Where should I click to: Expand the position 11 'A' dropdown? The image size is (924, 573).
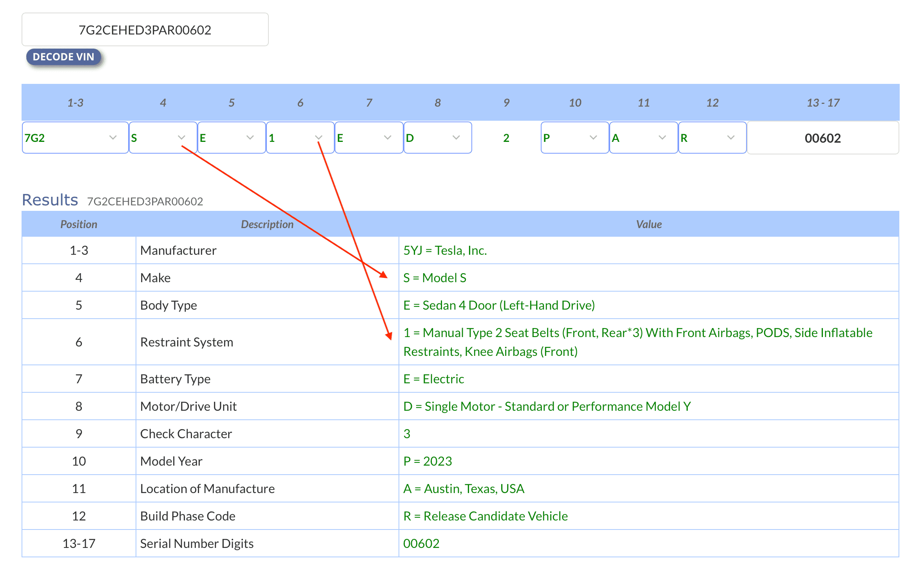[x=644, y=138]
